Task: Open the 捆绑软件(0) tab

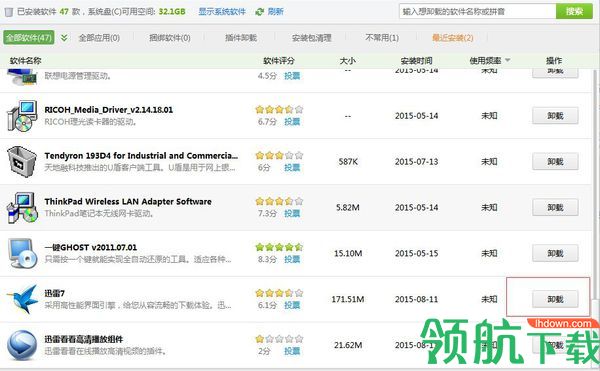Action: pos(170,38)
